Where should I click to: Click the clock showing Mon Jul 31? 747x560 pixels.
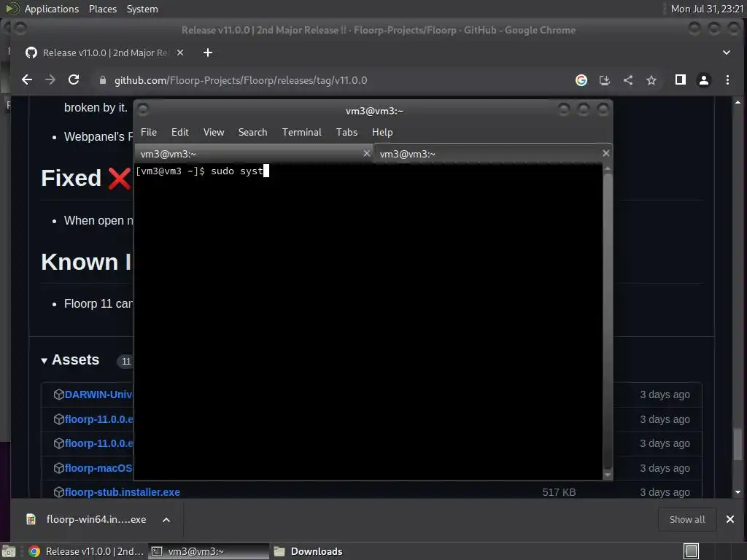(x=707, y=9)
